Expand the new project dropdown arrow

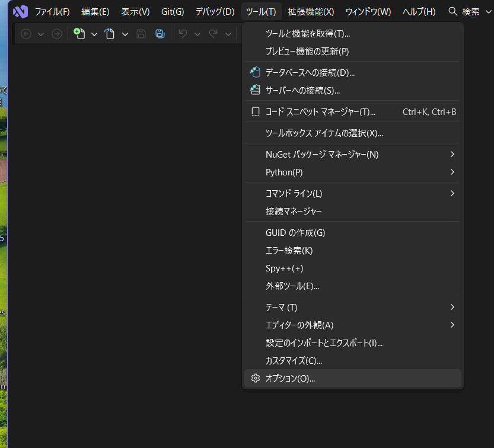94,34
